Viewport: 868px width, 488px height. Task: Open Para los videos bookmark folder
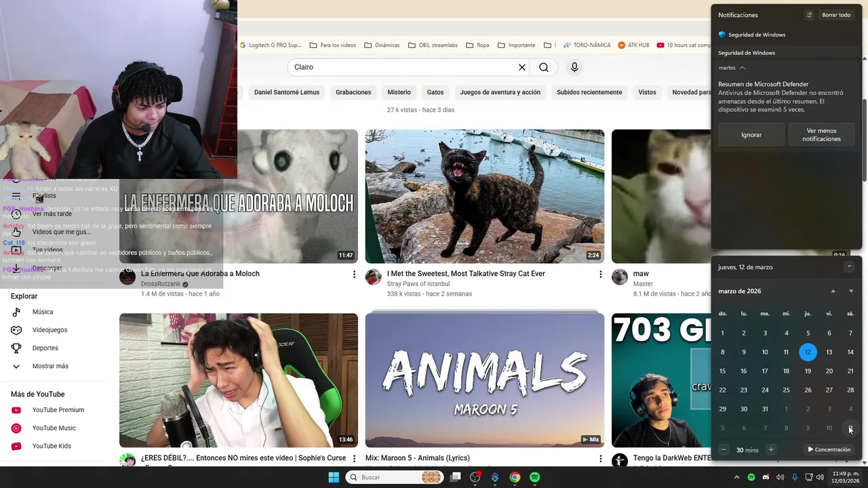click(x=332, y=45)
